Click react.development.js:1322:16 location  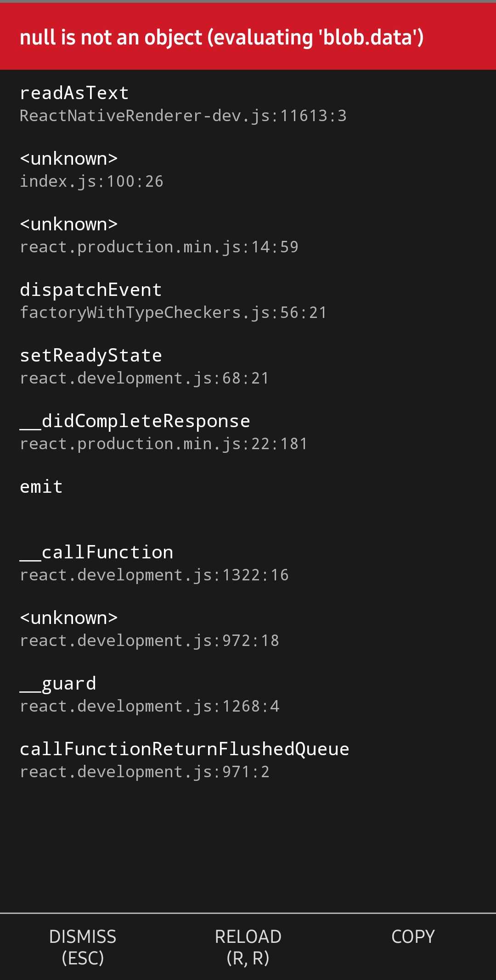[x=154, y=574]
